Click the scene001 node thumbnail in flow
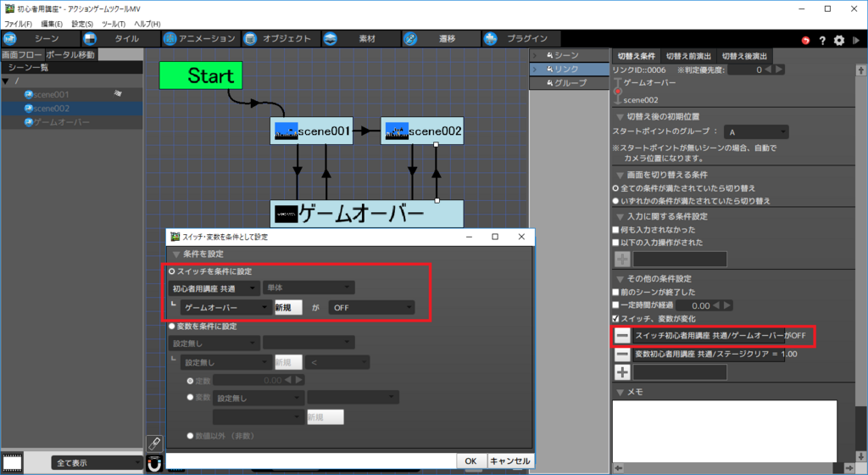868x475 pixels. (x=287, y=131)
